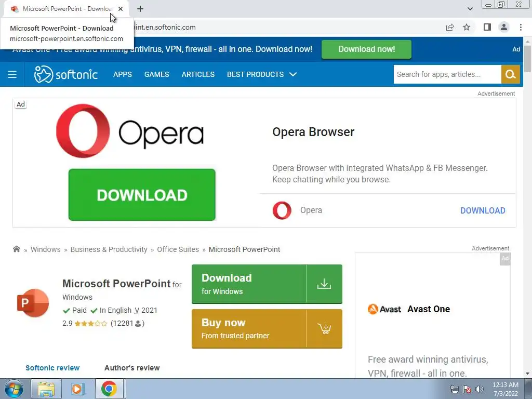Click the network tray icon
Viewport: 532px width, 399px height.
(454, 389)
